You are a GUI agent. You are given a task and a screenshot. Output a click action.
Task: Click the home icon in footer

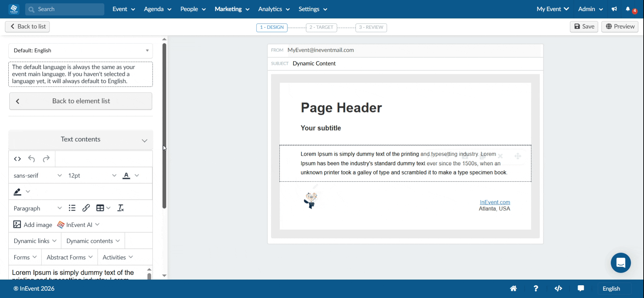(x=514, y=289)
